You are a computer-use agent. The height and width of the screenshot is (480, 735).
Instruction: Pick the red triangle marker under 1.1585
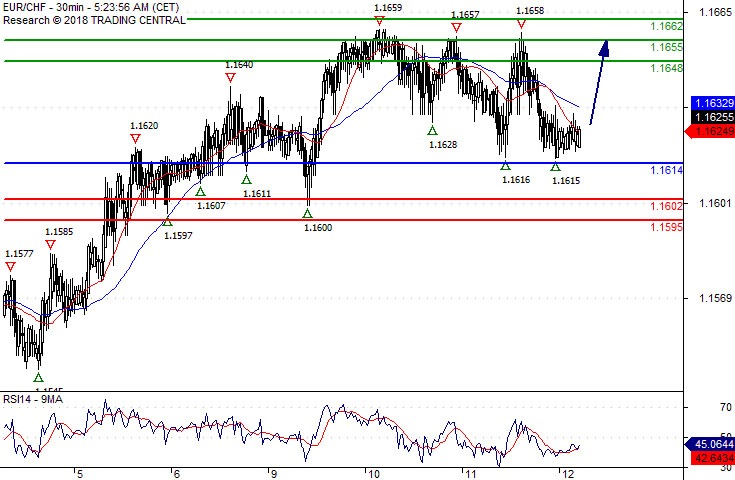click(51, 245)
